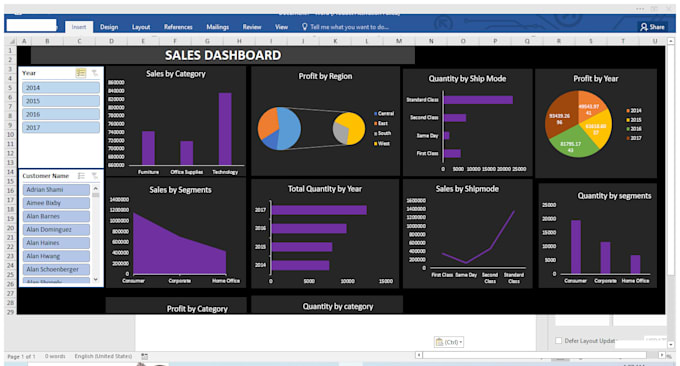This screenshot has width=680, height=366.
Task: Select column header M
Action: 399,41
